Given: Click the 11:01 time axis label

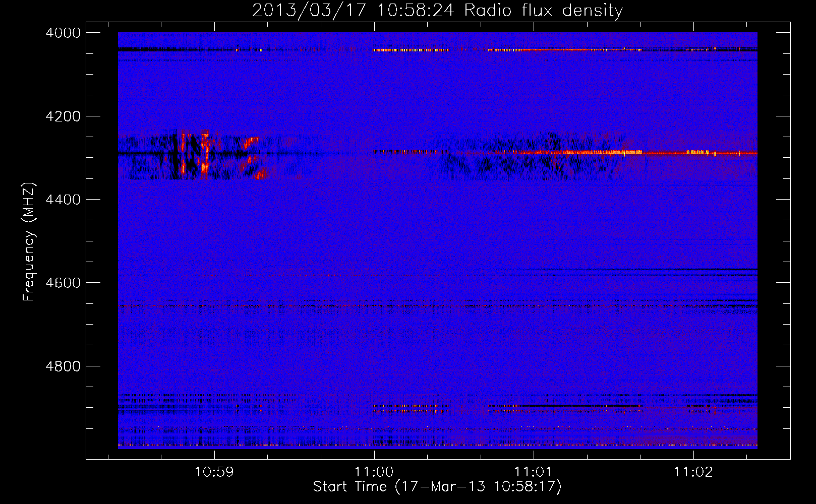Looking at the screenshot, I should click(x=533, y=472).
